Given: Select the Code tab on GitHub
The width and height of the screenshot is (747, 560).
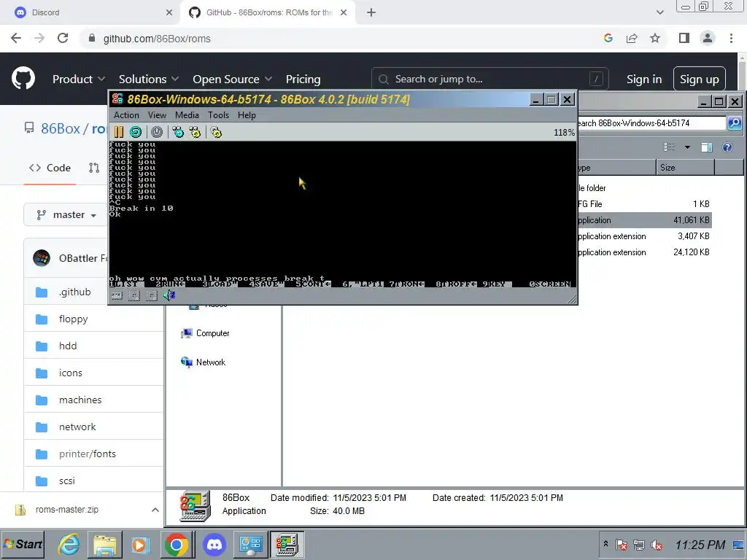Looking at the screenshot, I should [50, 168].
